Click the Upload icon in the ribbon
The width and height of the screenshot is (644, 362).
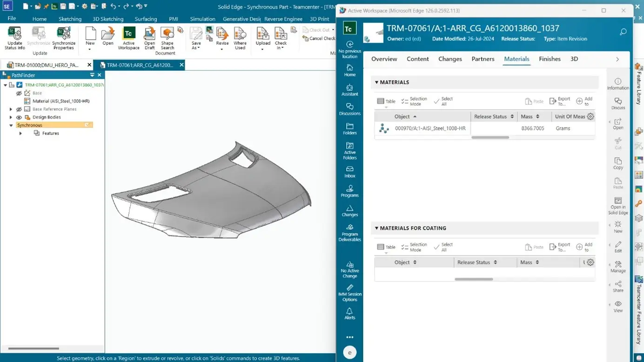click(x=262, y=37)
